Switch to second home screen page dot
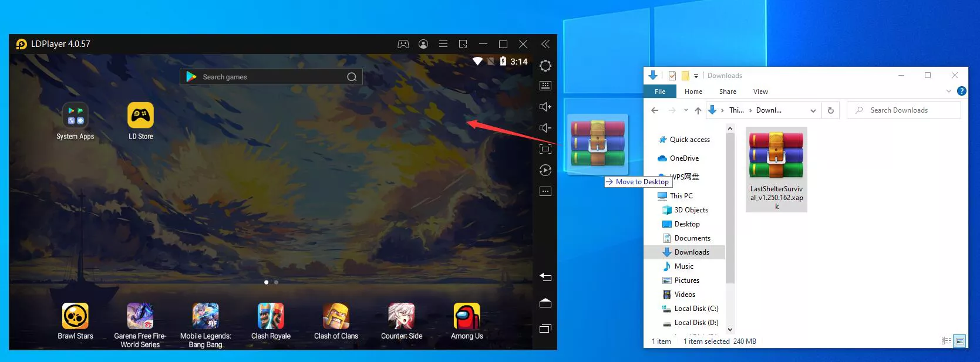The width and height of the screenshot is (980, 362). [x=276, y=282]
